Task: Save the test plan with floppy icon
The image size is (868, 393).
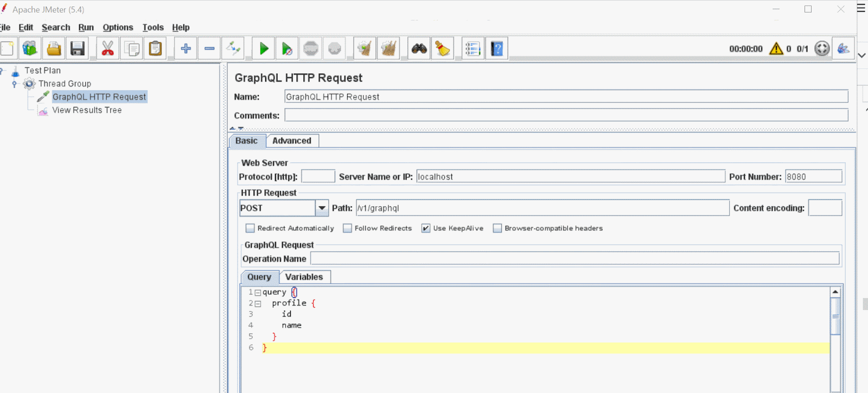Action: pos(78,49)
